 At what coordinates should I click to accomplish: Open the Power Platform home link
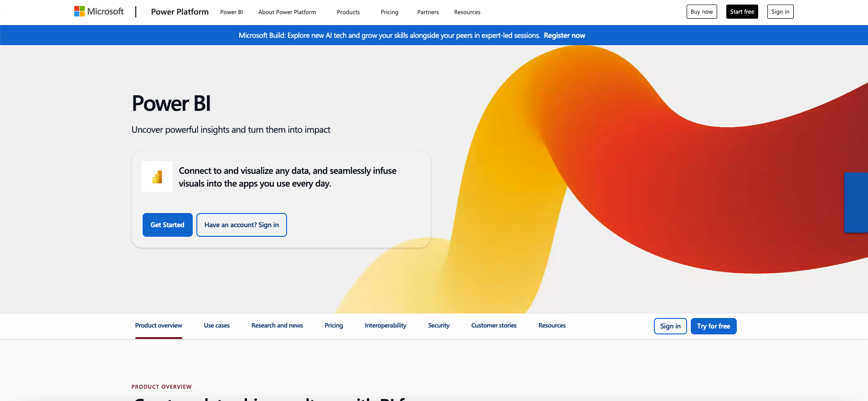[x=180, y=12]
